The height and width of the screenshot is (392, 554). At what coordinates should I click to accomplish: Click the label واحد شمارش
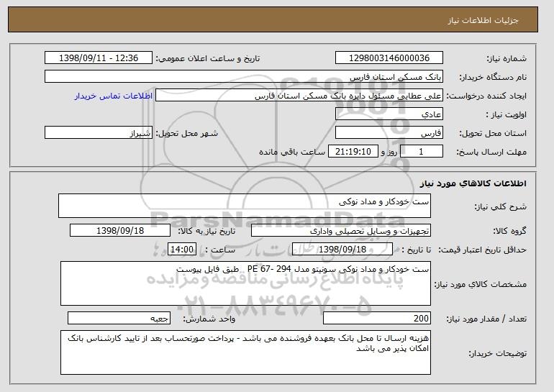(x=209, y=319)
